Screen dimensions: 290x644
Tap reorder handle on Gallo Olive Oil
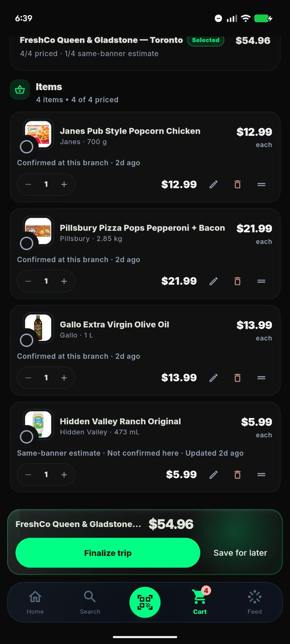coord(262,378)
